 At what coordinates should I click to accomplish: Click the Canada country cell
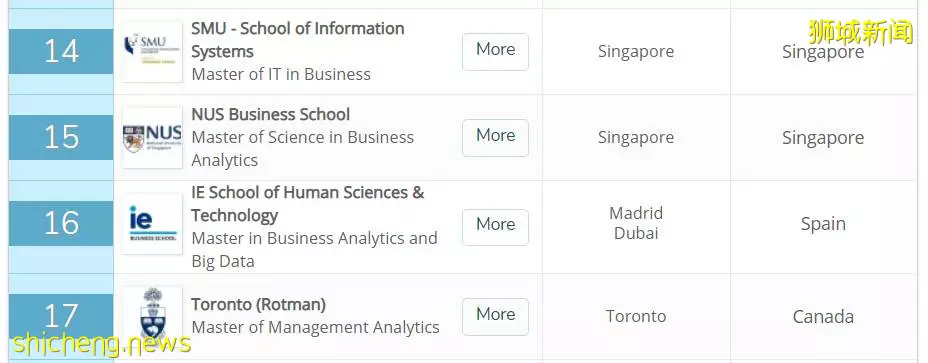[823, 317]
